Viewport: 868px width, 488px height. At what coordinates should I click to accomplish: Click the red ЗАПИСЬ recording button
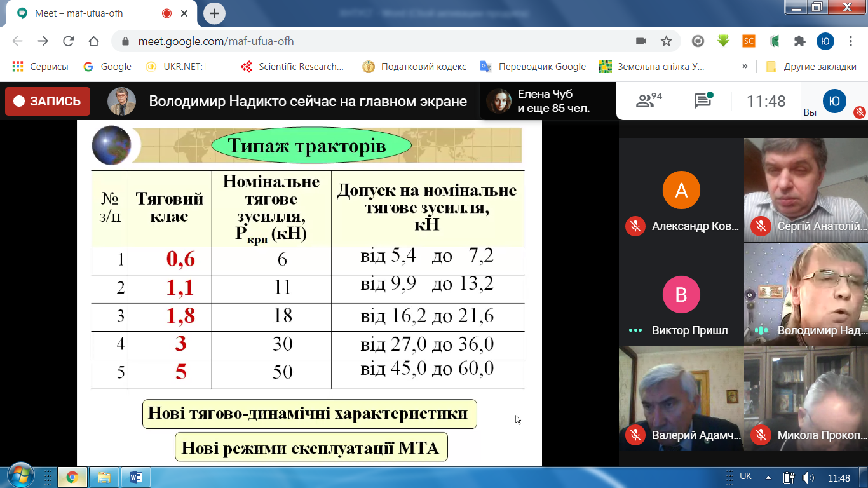pos(48,101)
